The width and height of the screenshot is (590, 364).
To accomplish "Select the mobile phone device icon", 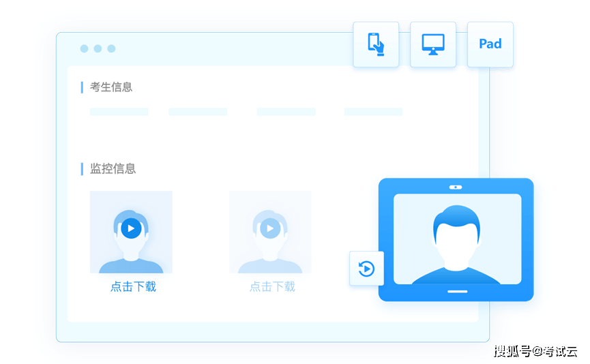I will [x=376, y=44].
